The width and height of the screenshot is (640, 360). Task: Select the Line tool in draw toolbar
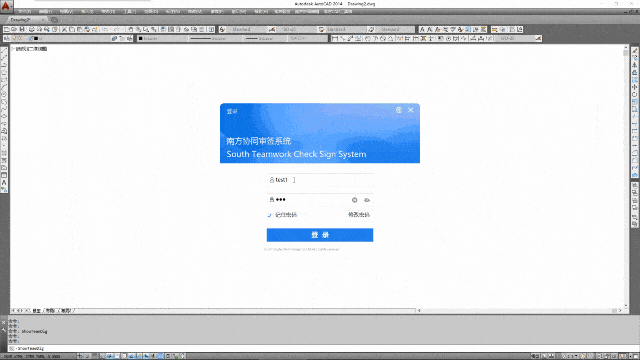click(4, 50)
